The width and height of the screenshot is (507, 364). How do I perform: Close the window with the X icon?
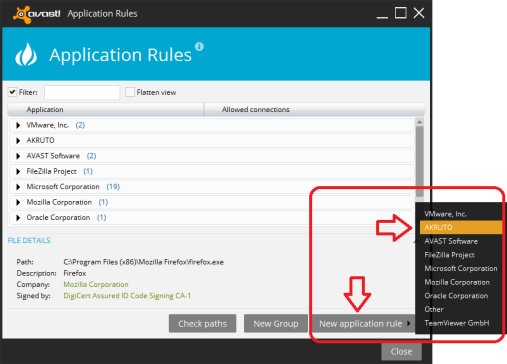pyautogui.click(x=419, y=13)
